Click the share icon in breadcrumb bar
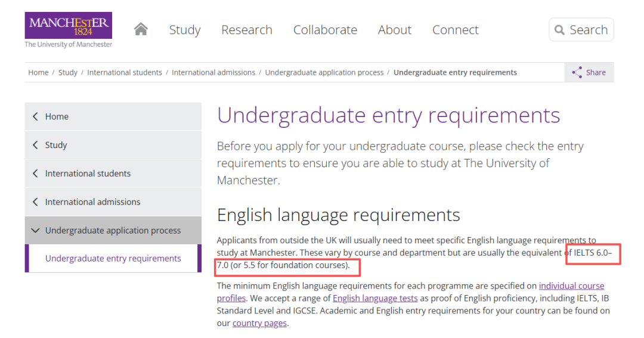This screenshot has height=338, width=644. point(577,72)
